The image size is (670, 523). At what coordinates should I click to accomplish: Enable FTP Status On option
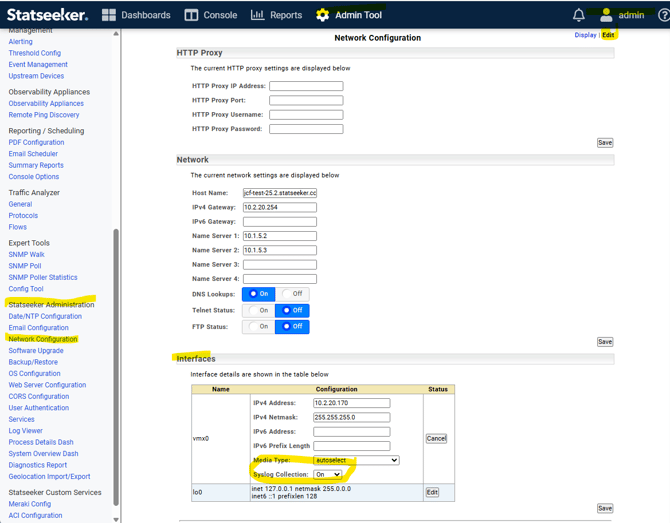coord(259,326)
